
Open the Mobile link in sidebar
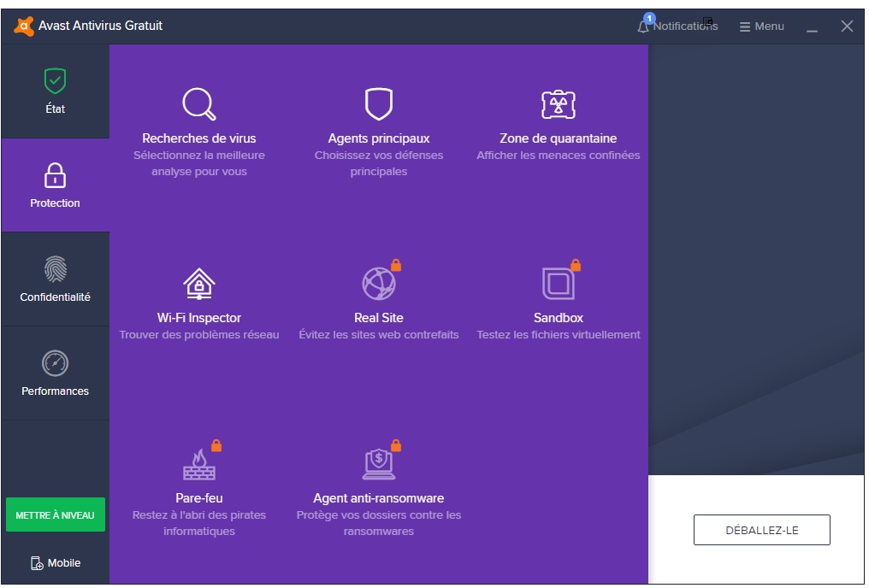tap(55, 563)
